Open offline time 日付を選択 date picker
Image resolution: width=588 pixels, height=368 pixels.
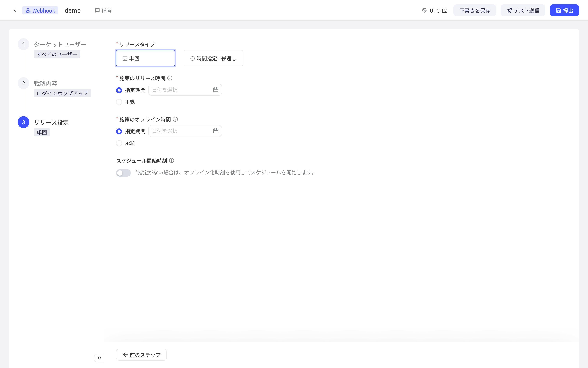[185, 131]
